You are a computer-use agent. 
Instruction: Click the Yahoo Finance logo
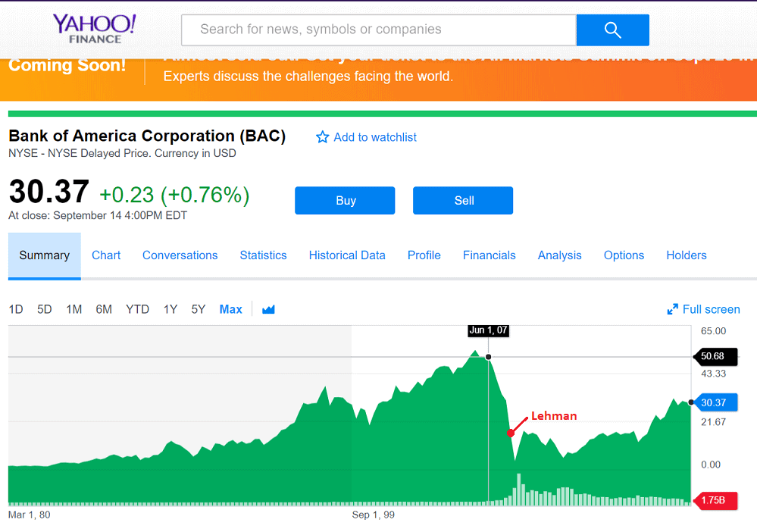[x=94, y=29]
